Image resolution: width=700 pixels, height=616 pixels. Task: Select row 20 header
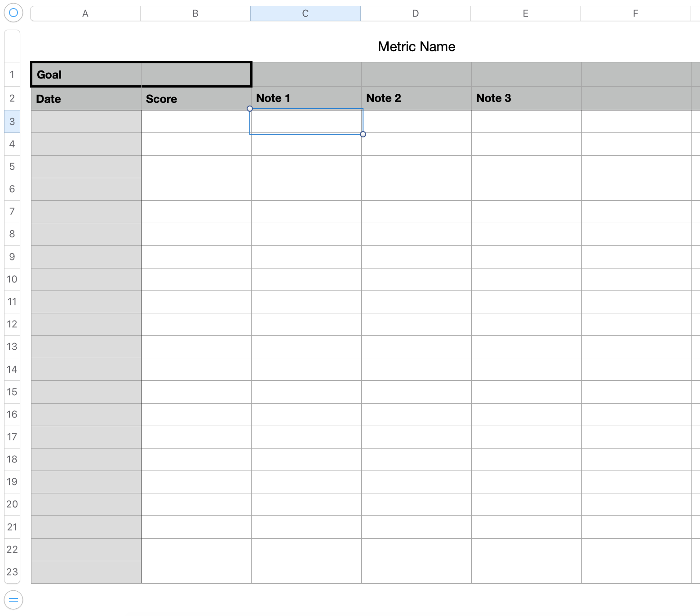click(x=12, y=504)
